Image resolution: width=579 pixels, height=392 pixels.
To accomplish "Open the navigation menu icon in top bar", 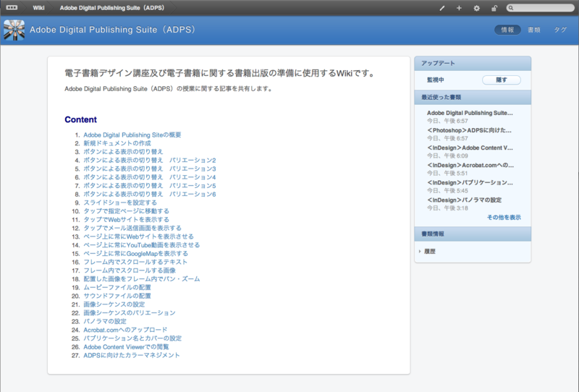I will tap(12, 7).
